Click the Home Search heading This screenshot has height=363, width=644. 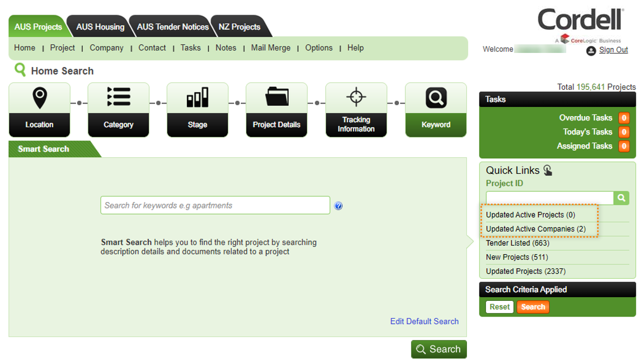coord(63,71)
